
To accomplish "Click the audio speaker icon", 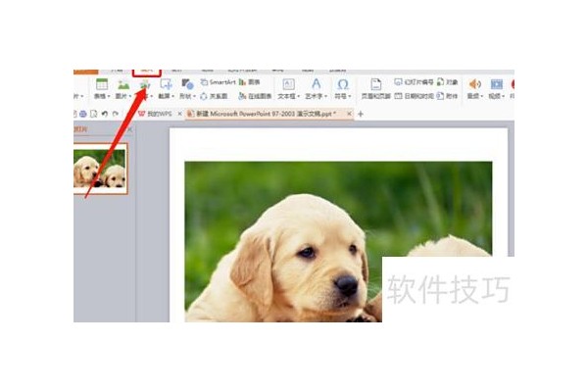I will point(474,84).
